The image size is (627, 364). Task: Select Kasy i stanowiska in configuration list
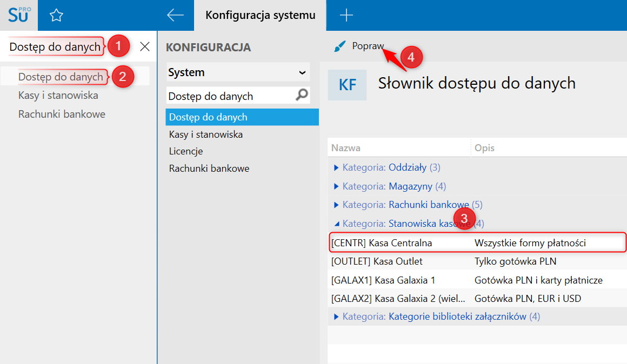coord(206,134)
